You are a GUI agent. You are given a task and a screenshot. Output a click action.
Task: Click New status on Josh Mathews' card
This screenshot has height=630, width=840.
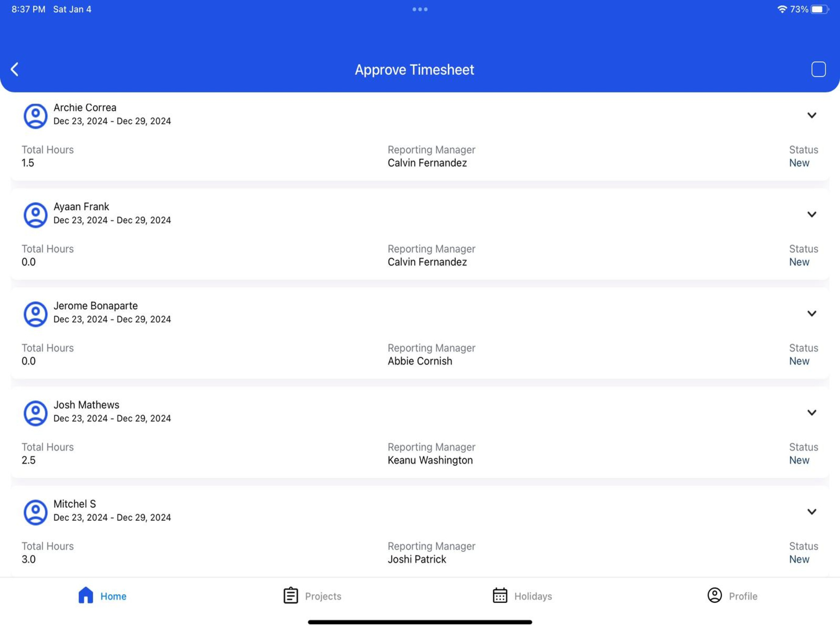(799, 460)
